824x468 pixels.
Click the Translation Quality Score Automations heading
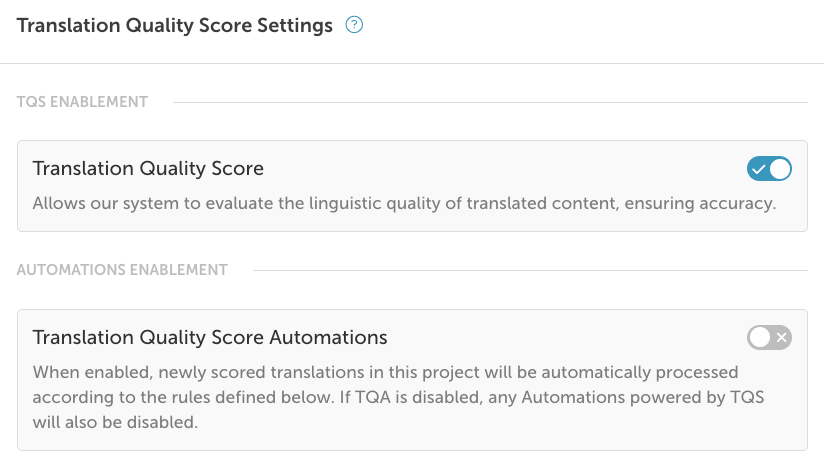(x=210, y=337)
